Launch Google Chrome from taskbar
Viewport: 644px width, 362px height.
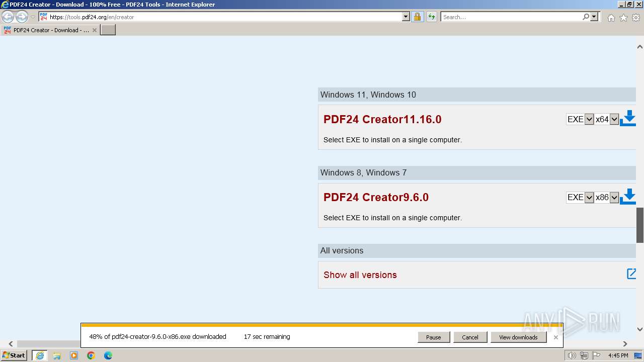pyautogui.click(x=91, y=355)
